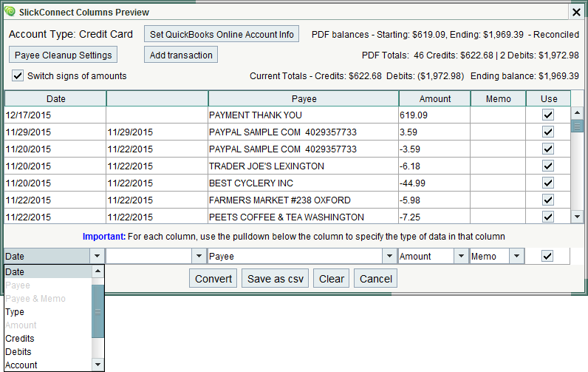The width and height of the screenshot is (588, 372).
Task: Pick Debits option in dropdown list
Action: 18,352
